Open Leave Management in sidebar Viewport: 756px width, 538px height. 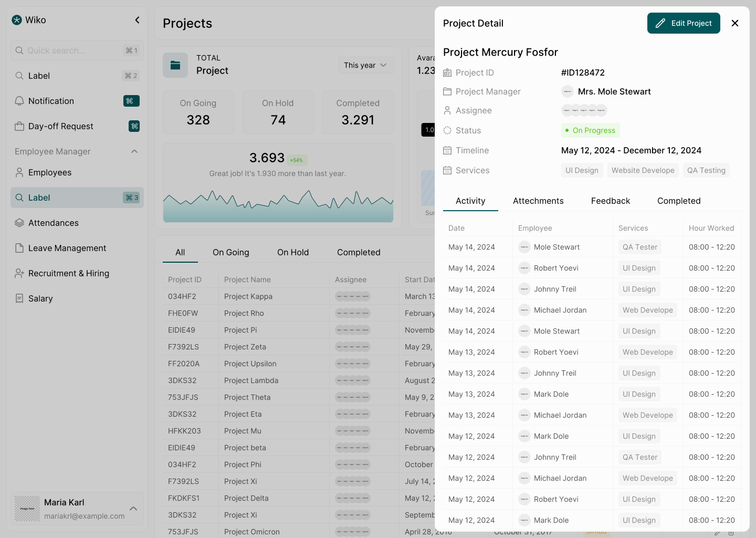pos(77,248)
